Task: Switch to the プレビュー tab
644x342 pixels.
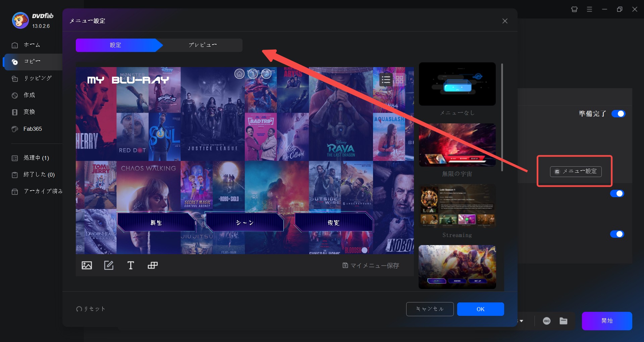Action: 202,45
